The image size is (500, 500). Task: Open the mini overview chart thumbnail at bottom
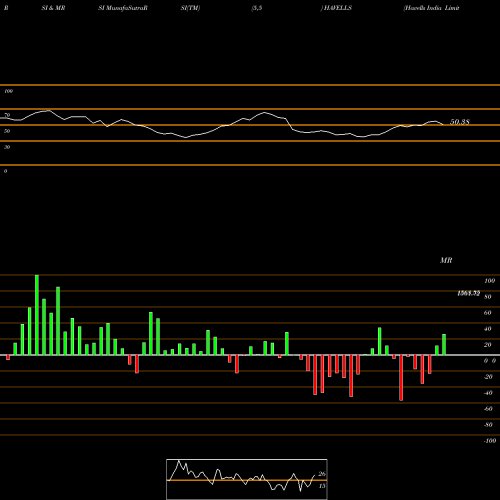247,479
